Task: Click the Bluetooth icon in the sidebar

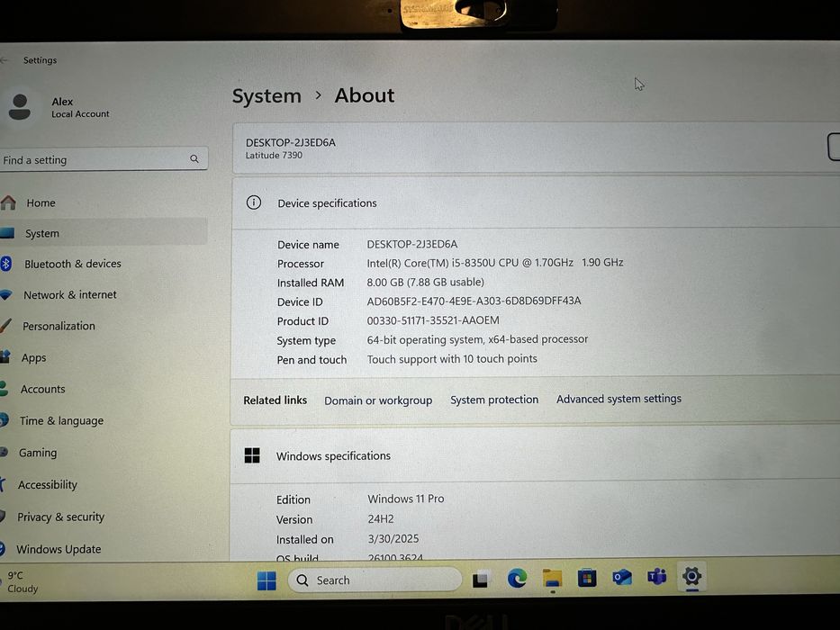Action: tap(6, 264)
